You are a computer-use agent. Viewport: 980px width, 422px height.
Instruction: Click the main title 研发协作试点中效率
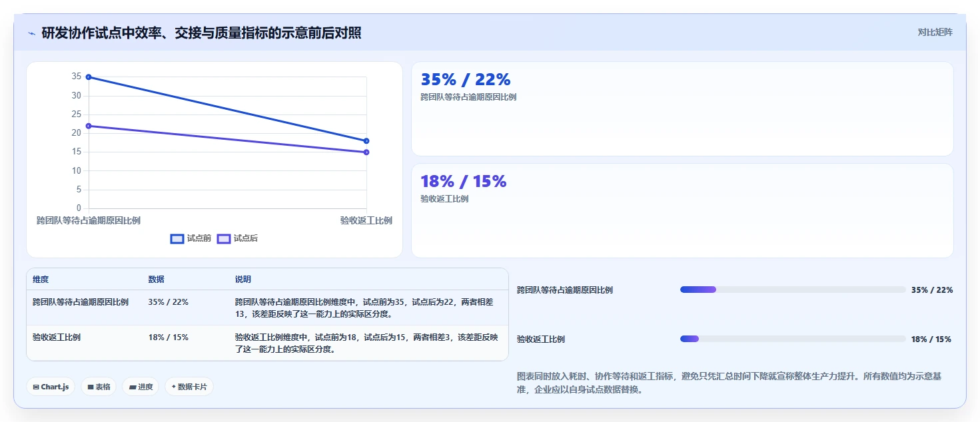click(x=201, y=33)
